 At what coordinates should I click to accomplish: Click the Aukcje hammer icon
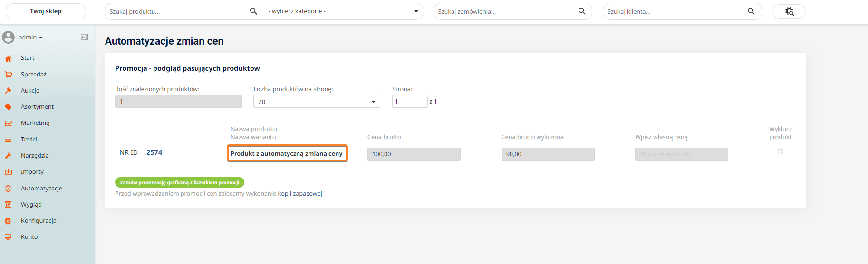tap(8, 91)
